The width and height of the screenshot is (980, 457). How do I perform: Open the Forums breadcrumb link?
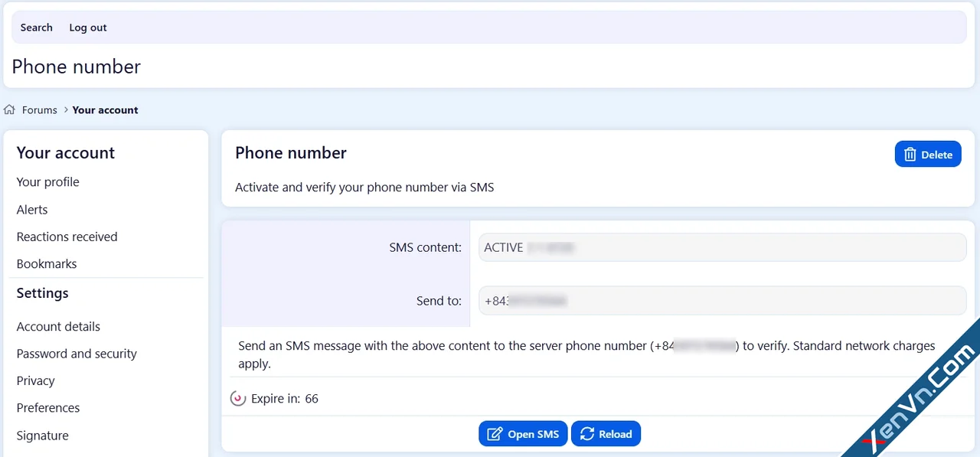(x=40, y=109)
